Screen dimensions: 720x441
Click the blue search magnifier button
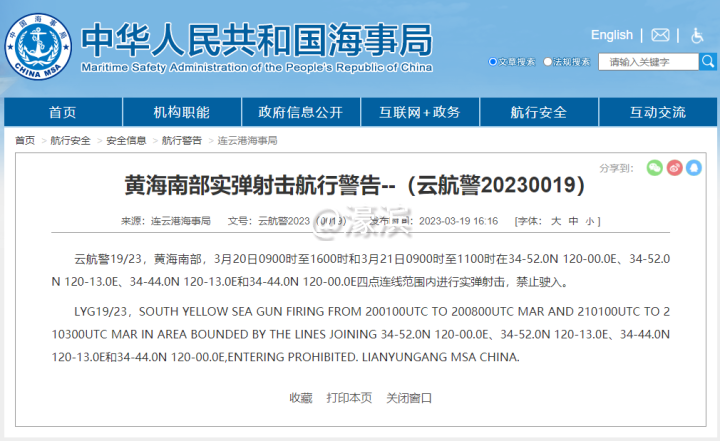tap(708, 62)
